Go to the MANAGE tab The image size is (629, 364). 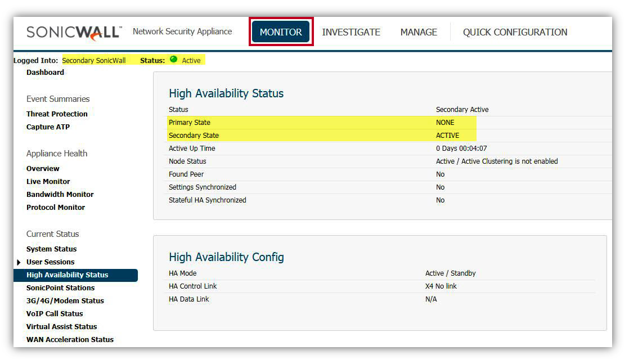click(419, 32)
